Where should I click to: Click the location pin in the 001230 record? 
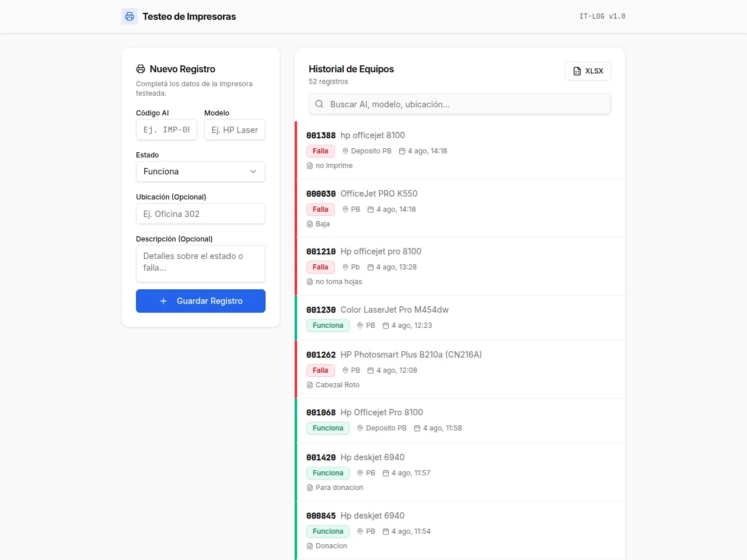[x=360, y=325]
